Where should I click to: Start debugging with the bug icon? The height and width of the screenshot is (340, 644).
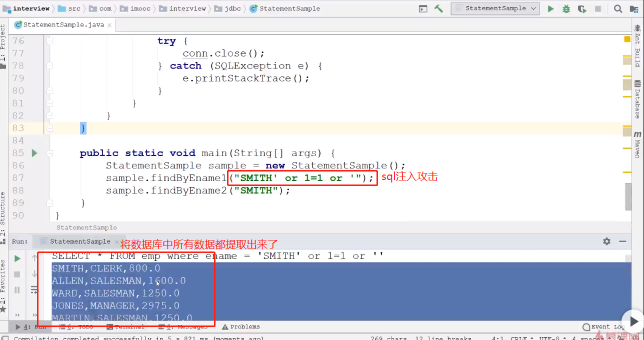point(566,8)
